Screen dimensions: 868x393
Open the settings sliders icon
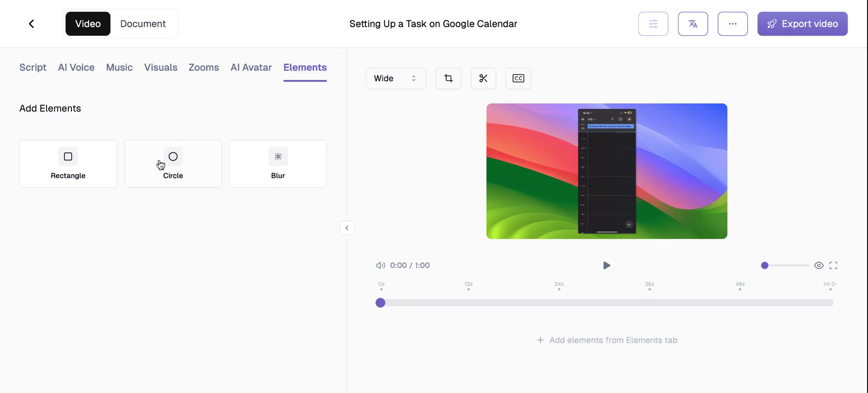(653, 23)
